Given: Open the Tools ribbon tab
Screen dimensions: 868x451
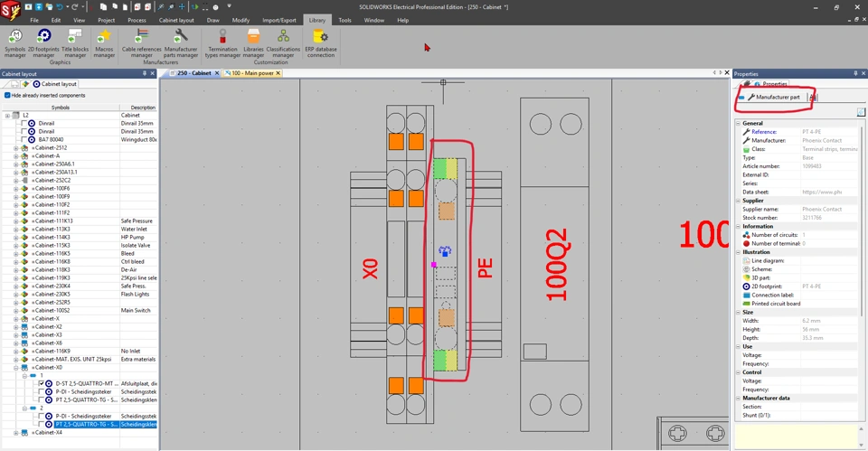Looking at the screenshot, I should [x=344, y=20].
